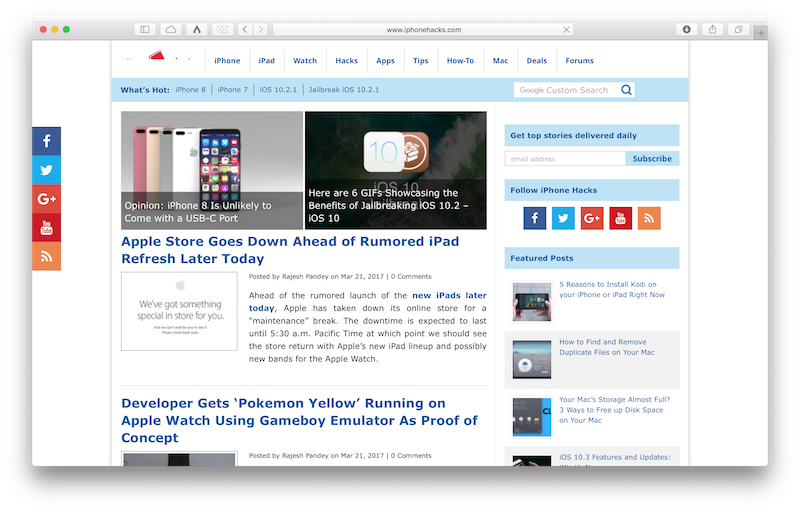This screenshot has height=512, width=800.
Task: Open the Deals navigation item
Action: (537, 61)
